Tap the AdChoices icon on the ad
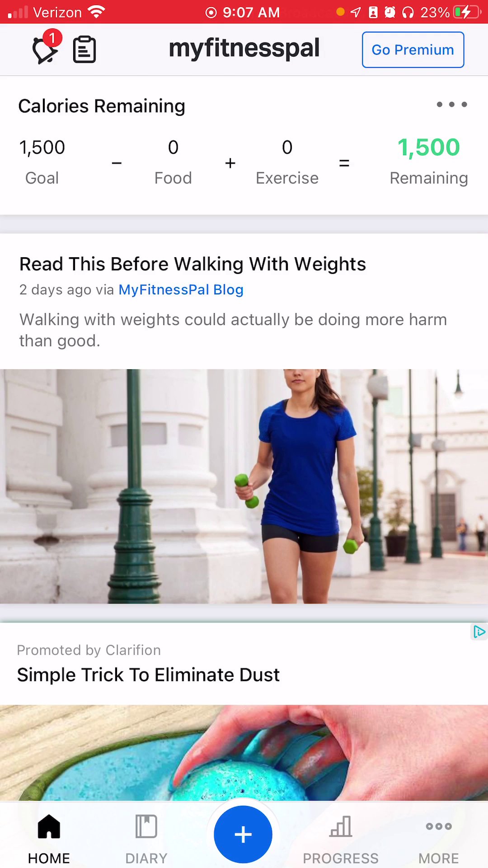This screenshot has height=868, width=488. (x=479, y=632)
